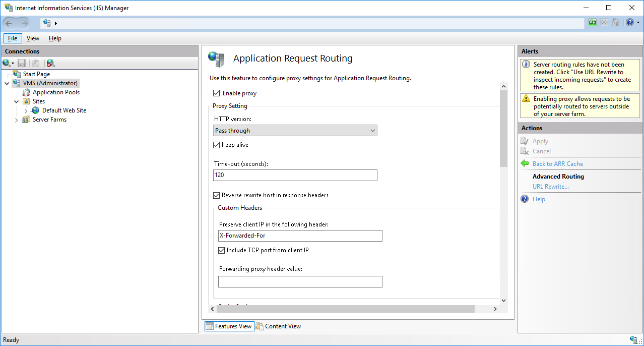Open the View menu
The width and height of the screenshot is (644, 346).
pyautogui.click(x=33, y=38)
